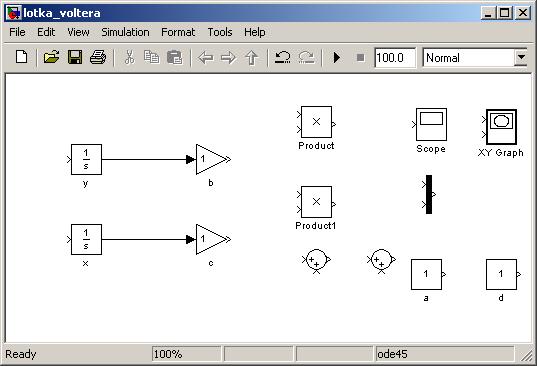Screen dimensions: 537x366
Task: Click the Undo toolbar icon
Action: click(x=283, y=58)
